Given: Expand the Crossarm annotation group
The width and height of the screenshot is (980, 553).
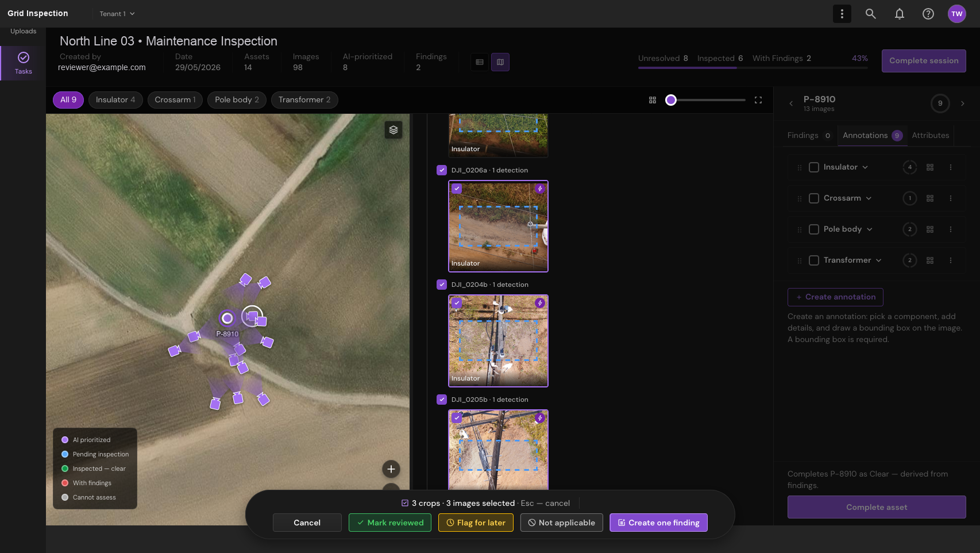Looking at the screenshot, I should coord(869,198).
